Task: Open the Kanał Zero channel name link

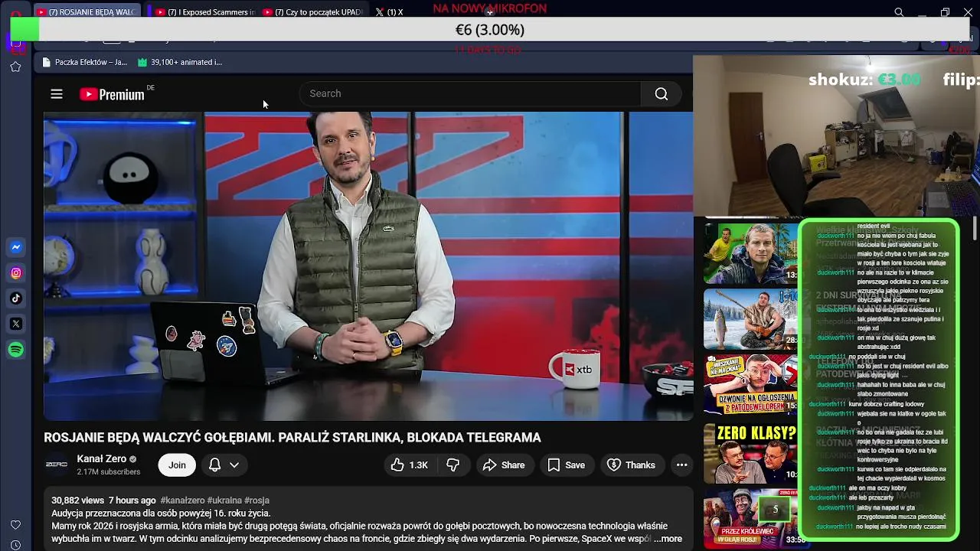Action: 101,459
